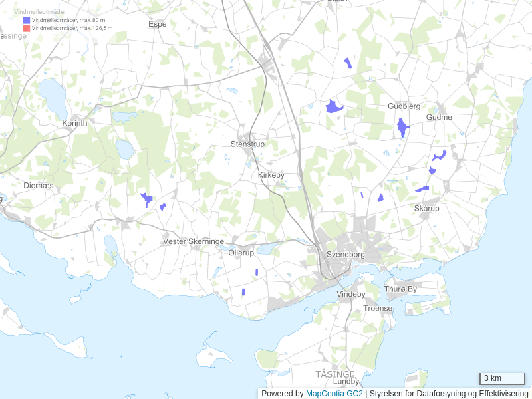The image size is (532, 399).
Task: Click the Vester Skerninge town label
Action: (x=194, y=241)
